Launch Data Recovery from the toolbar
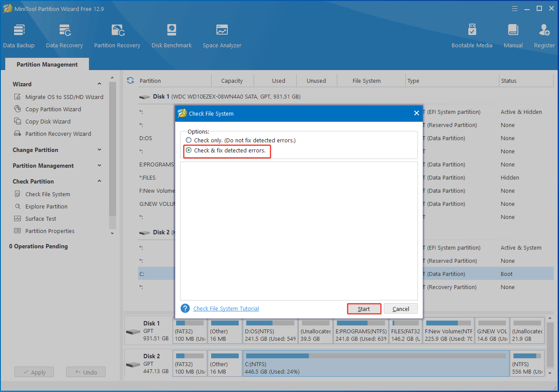 coord(64,36)
